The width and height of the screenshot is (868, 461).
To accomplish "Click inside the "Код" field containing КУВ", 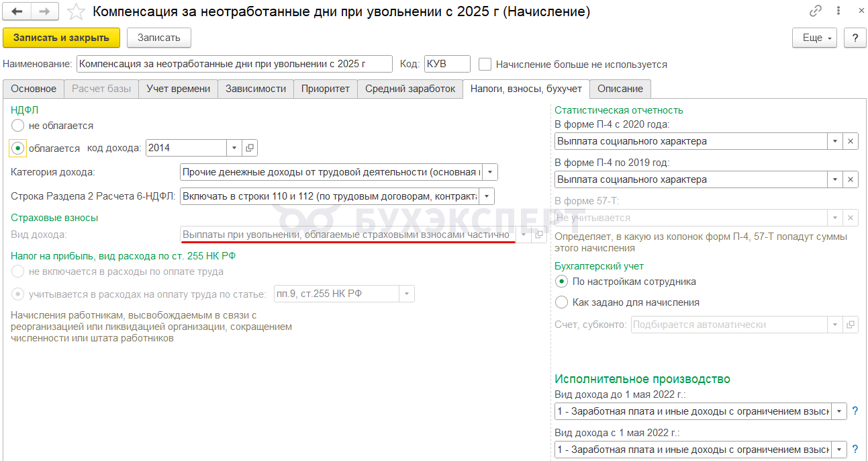I will pos(447,65).
